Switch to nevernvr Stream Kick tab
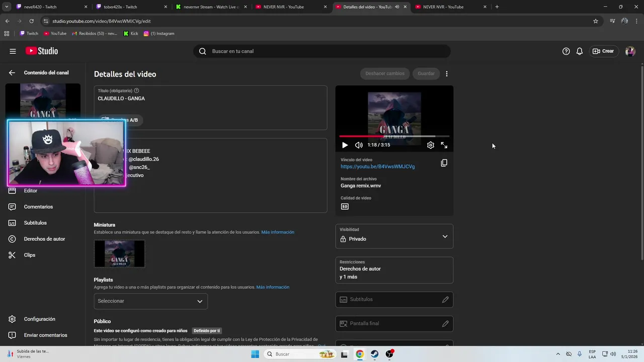 click(211, 7)
